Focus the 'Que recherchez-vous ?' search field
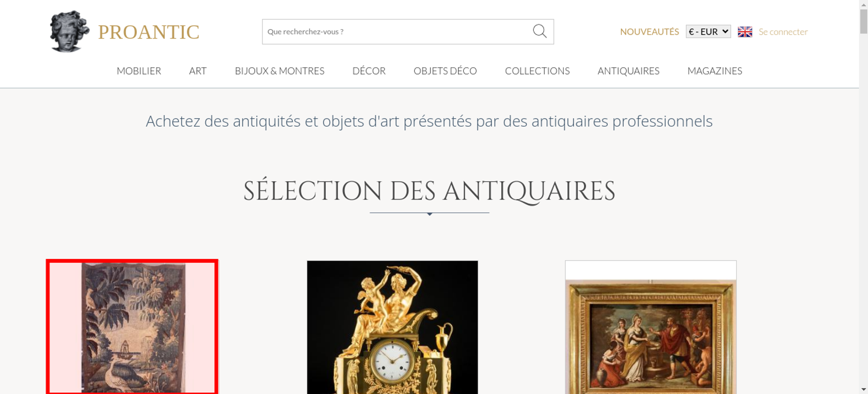The image size is (868, 394). click(x=397, y=32)
